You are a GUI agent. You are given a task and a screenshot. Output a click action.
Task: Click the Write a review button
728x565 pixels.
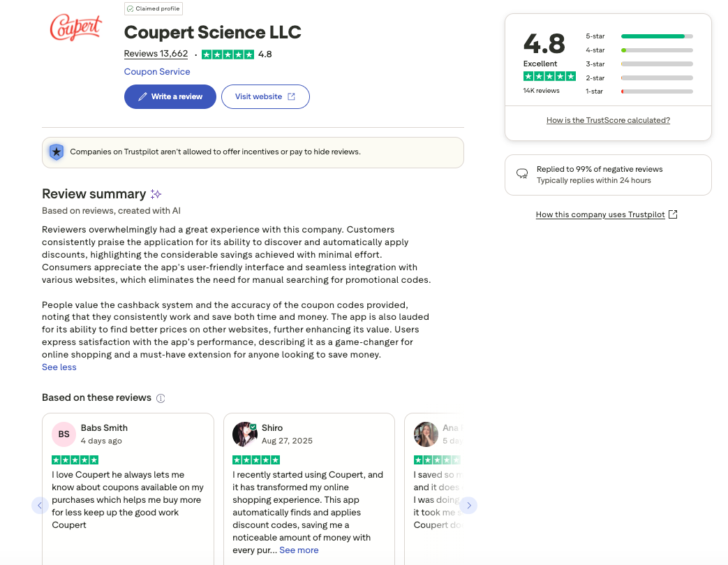click(170, 96)
